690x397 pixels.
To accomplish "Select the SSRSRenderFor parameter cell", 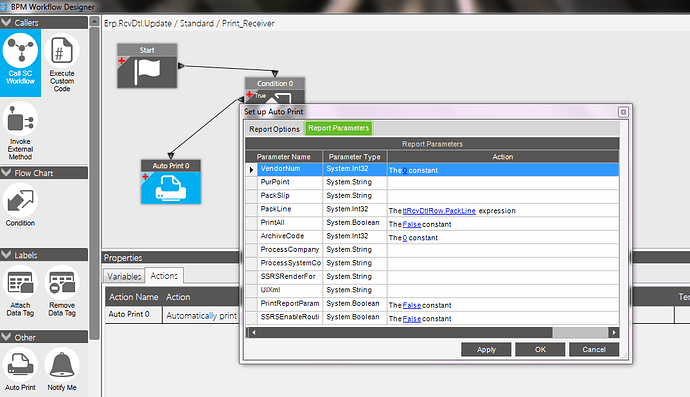I will coord(290,277).
